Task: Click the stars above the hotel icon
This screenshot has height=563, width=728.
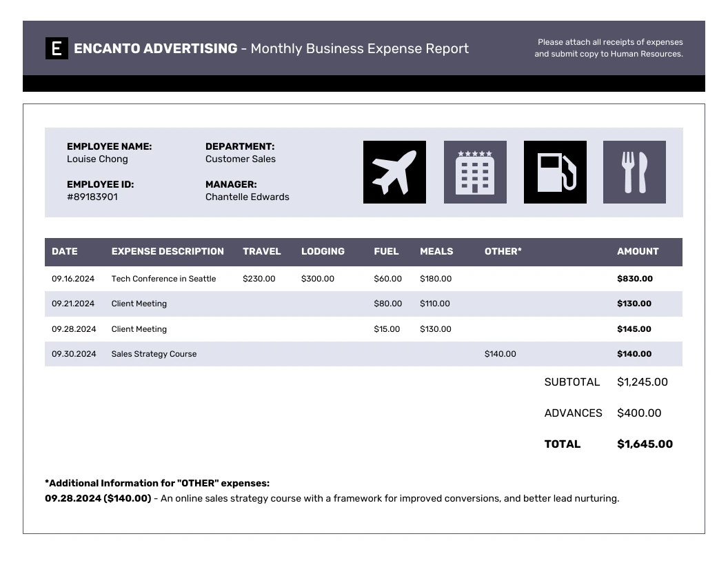Action: click(475, 153)
